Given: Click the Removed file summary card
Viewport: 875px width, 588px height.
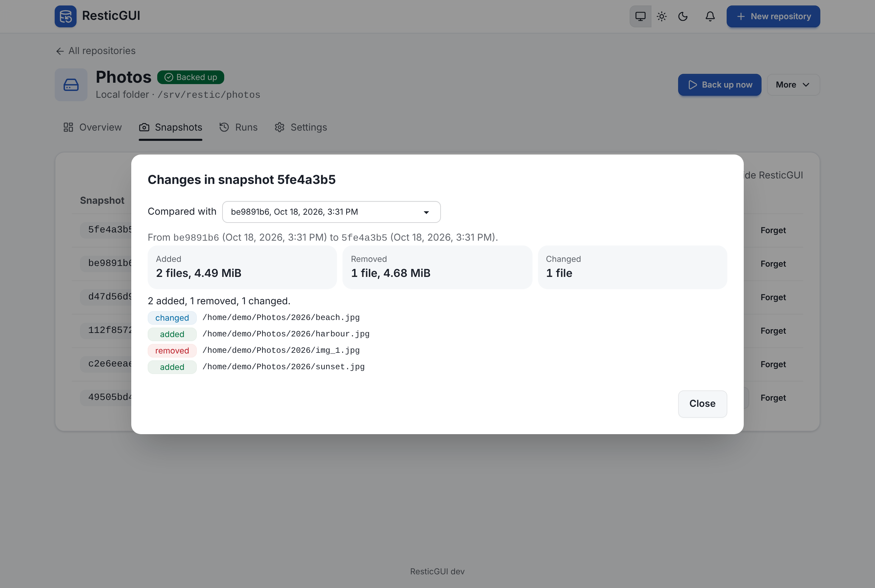Looking at the screenshot, I should pyautogui.click(x=437, y=267).
